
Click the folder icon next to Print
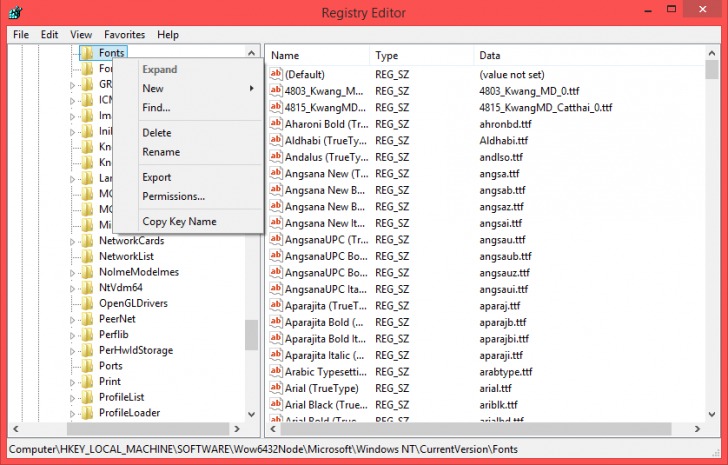(88, 382)
